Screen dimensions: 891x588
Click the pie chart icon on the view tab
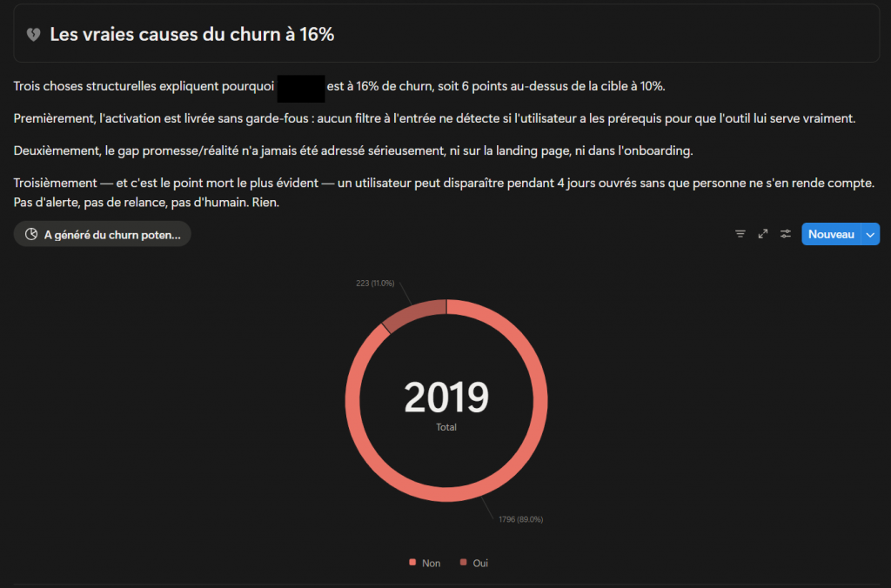31,234
